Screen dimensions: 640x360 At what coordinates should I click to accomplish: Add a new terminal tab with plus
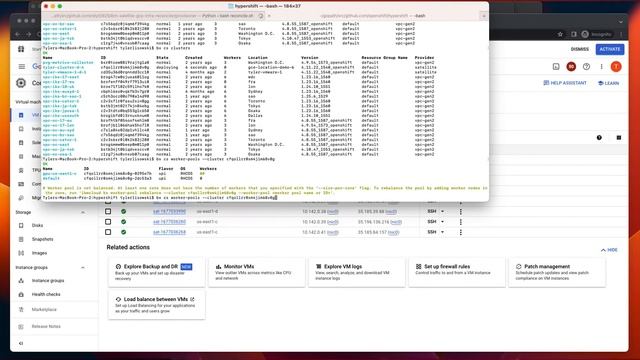coord(484,16)
